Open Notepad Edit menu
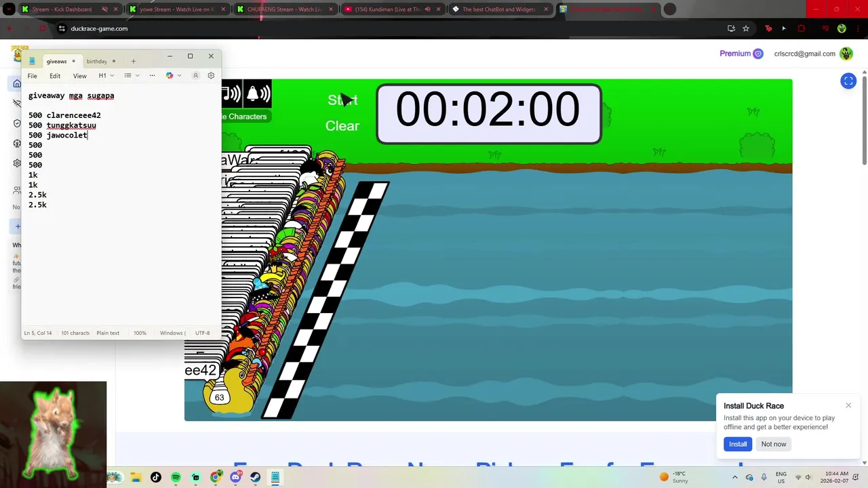The width and height of the screenshot is (868, 488). (x=55, y=76)
